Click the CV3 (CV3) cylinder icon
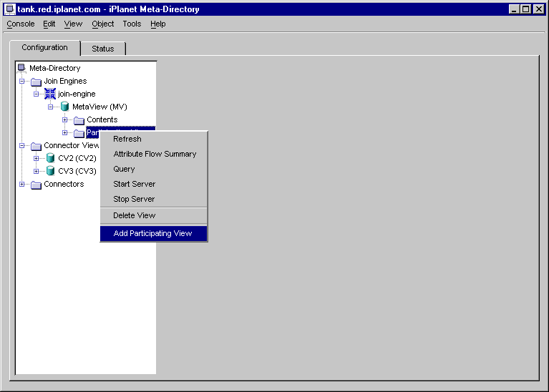Viewport: 549px width, 392px height. pyautogui.click(x=50, y=171)
